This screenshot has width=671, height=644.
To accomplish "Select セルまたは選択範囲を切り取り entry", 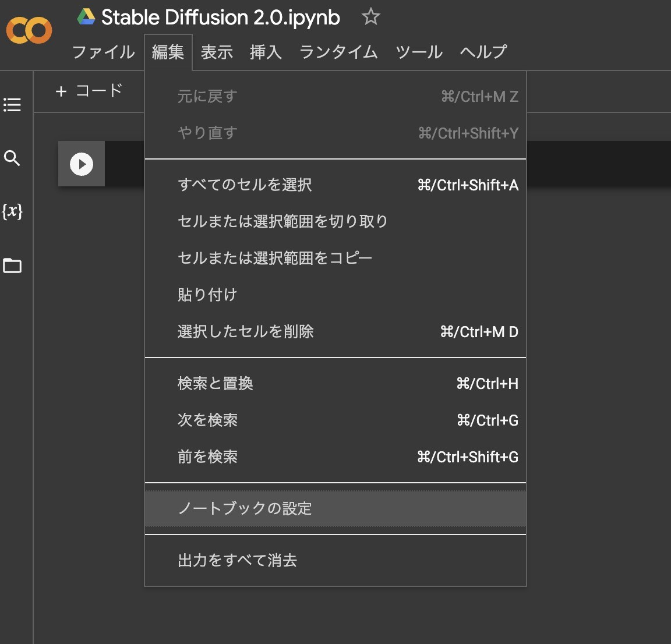I will tap(335, 221).
